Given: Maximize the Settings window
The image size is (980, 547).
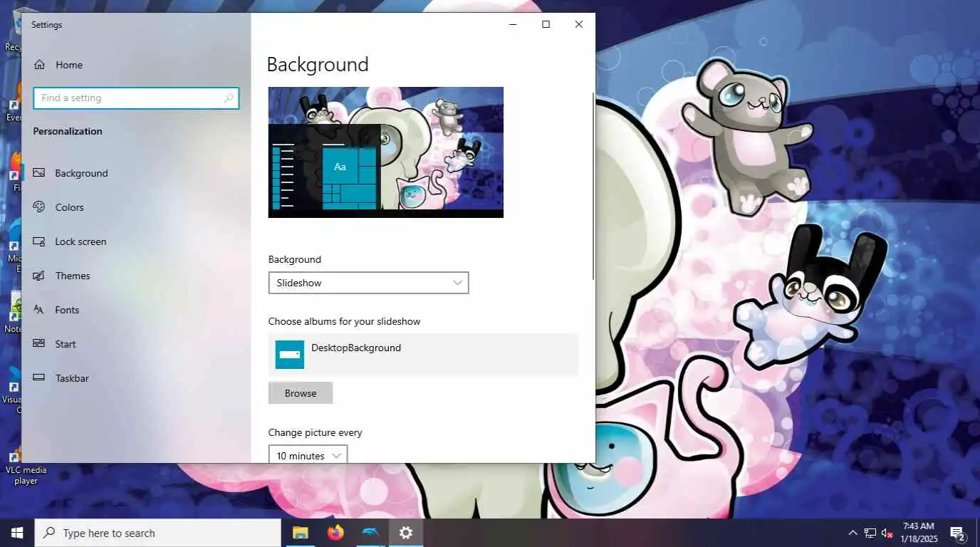Looking at the screenshot, I should (x=546, y=24).
